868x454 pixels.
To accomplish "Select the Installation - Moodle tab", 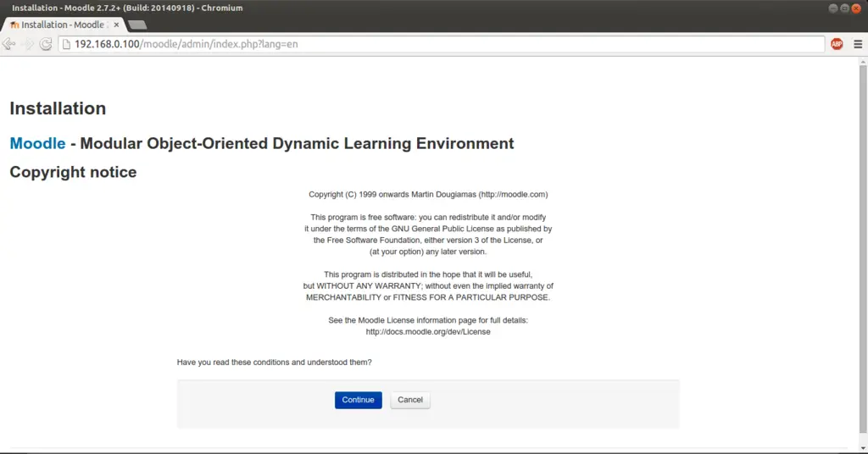I will click(x=63, y=25).
